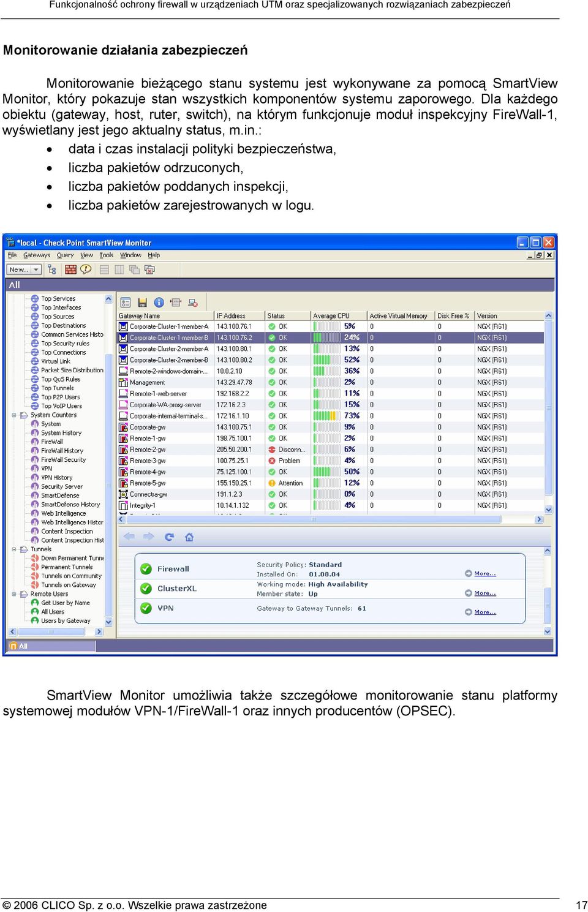This screenshot has height=912, width=588.
Task: Click the forward arrow in details pane
Action: point(149,537)
